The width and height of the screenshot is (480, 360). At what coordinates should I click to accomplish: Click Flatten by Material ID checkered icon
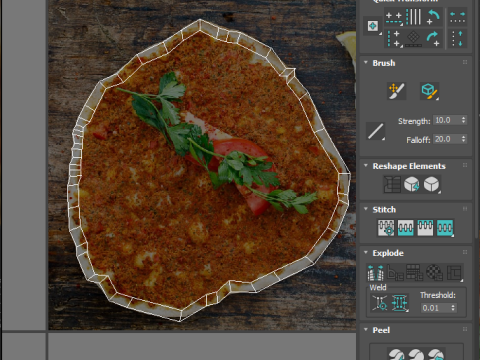click(434, 272)
